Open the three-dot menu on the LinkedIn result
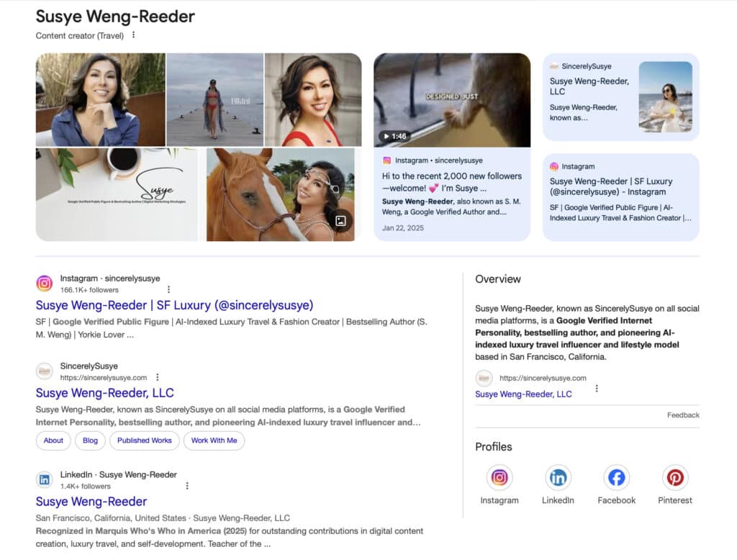Image resolution: width=737 pixels, height=560 pixels. point(186,485)
